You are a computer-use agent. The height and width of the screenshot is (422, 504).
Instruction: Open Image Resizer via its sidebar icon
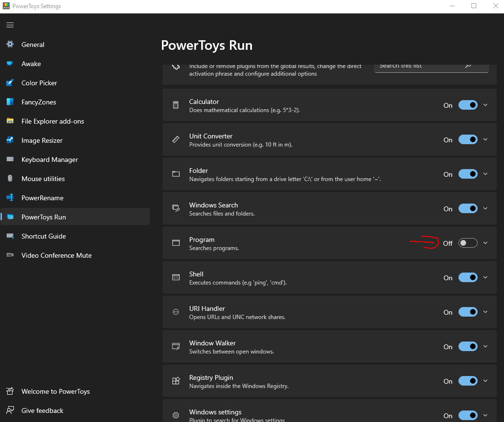point(10,140)
